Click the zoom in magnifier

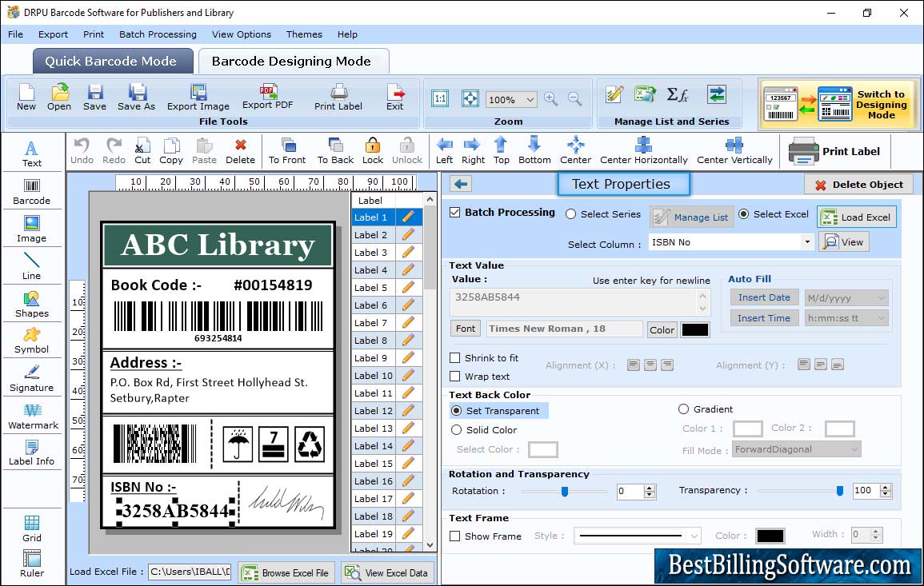[551, 98]
